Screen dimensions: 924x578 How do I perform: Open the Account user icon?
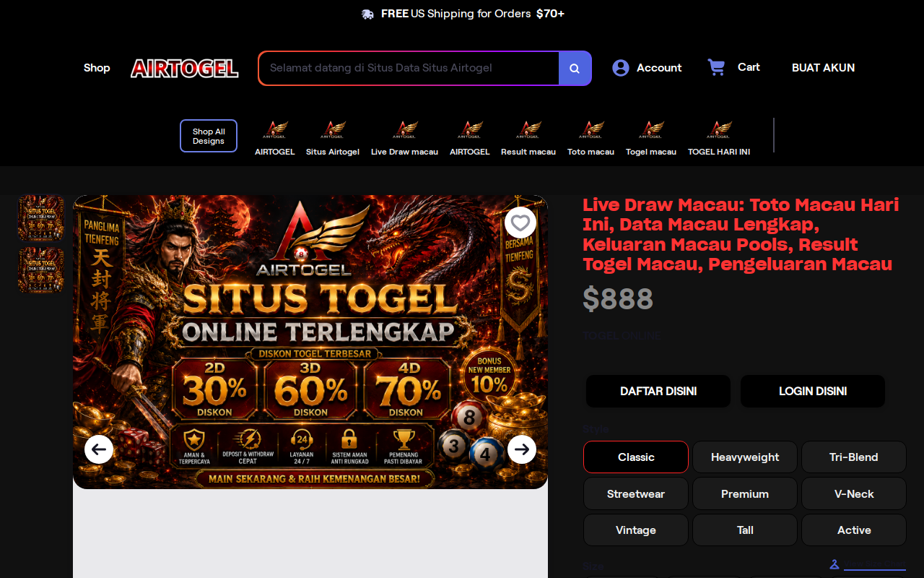(x=621, y=68)
